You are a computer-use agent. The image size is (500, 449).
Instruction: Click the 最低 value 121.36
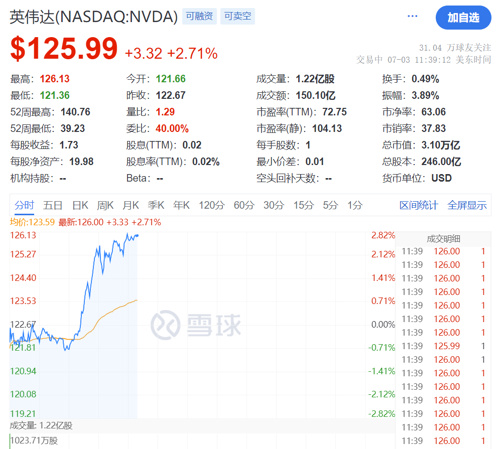click(x=55, y=95)
